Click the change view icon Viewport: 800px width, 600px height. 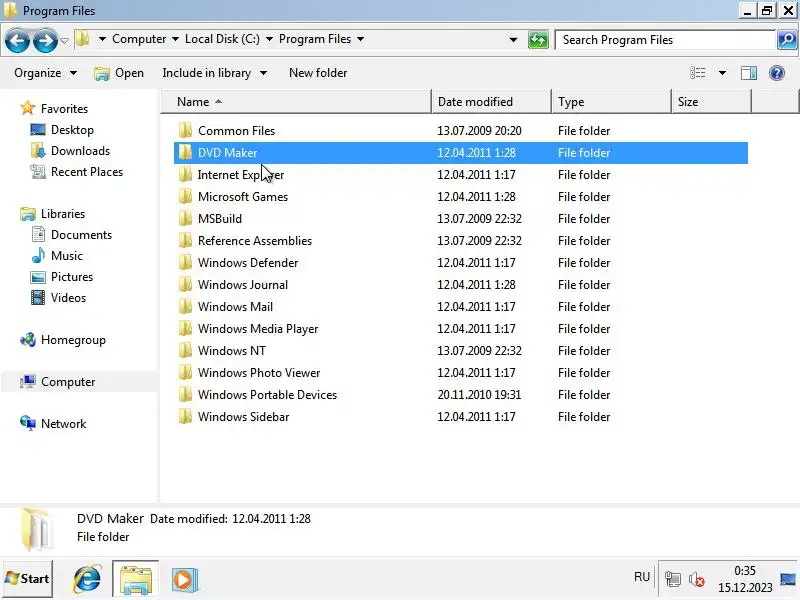point(697,73)
